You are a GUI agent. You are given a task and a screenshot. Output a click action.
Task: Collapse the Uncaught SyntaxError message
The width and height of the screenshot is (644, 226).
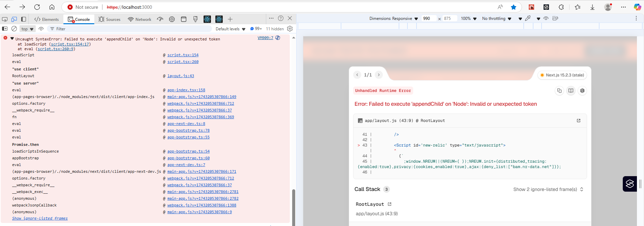(x=12, y=39)
